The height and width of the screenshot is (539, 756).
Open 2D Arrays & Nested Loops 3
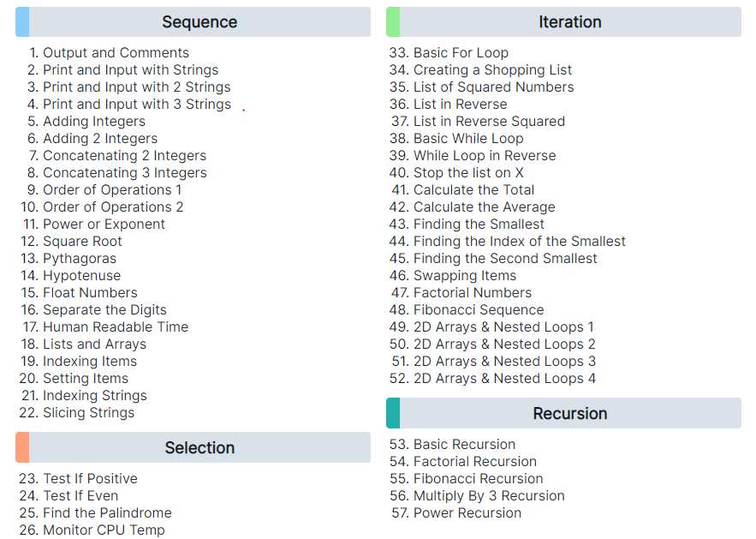click(x=504, y=362)
